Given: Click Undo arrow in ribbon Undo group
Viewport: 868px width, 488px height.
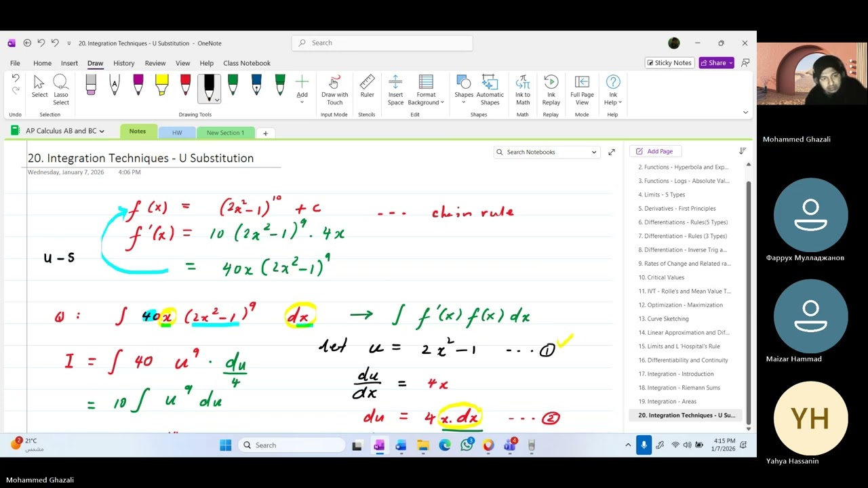Looking at the screenshot, I should 16,79.
